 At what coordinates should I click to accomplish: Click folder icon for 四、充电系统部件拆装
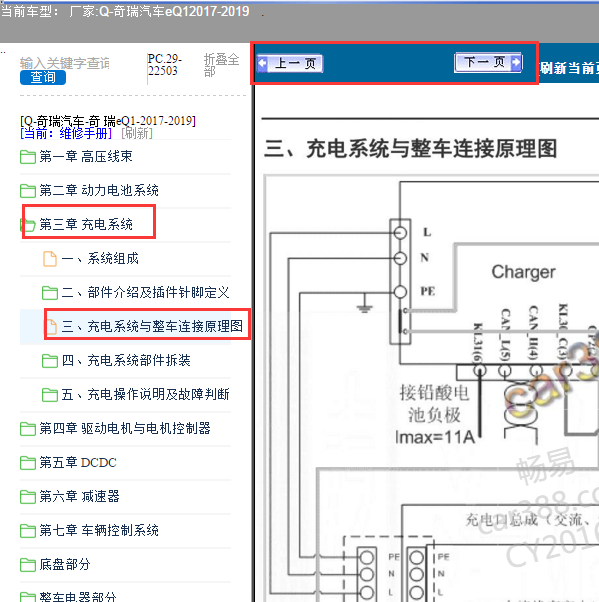point(50,361)
